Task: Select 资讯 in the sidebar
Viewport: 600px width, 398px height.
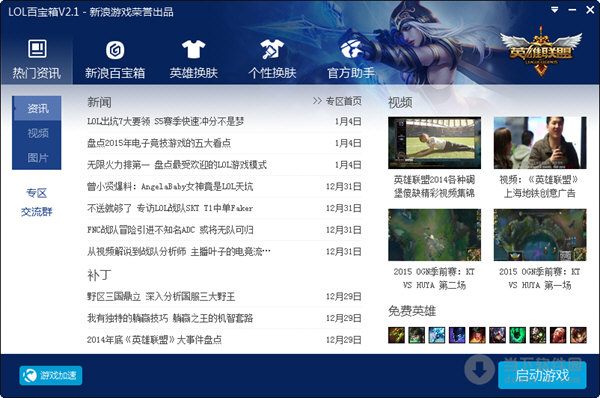Action: pyautogui.click(x=37, y=108)
